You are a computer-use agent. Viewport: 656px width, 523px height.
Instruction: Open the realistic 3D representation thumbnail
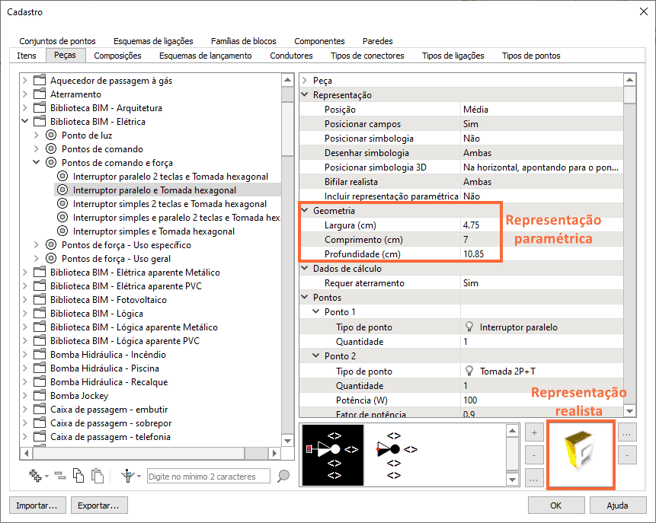pyautogui.click(x=580, y=454)
